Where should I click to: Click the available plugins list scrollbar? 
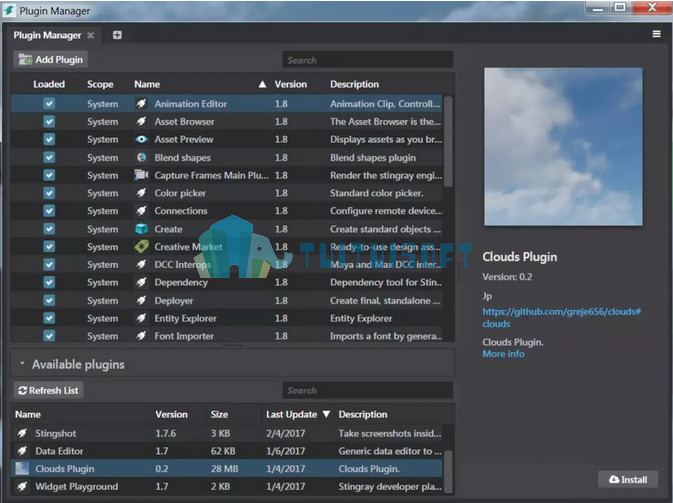tap(448, 471)
